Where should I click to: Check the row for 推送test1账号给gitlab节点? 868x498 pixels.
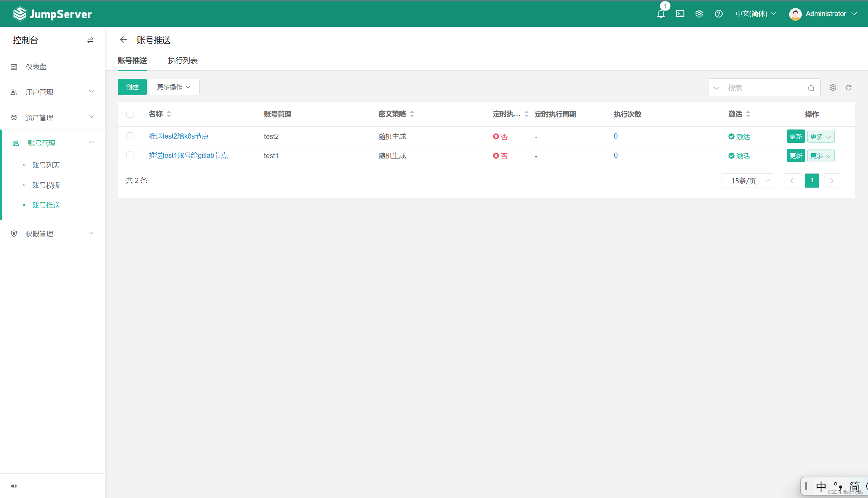(130, 155)
